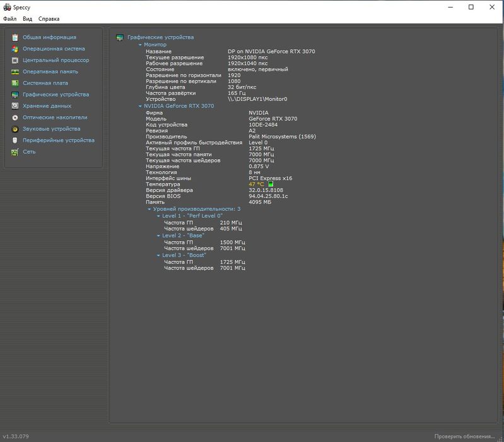Open the Вид menu

click(x=28, y=19)
